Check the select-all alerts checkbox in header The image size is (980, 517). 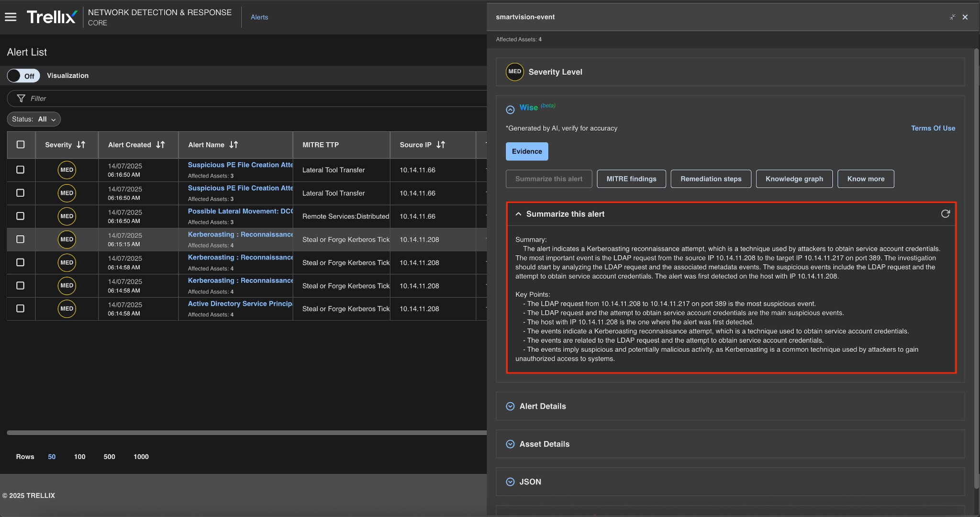21,145
